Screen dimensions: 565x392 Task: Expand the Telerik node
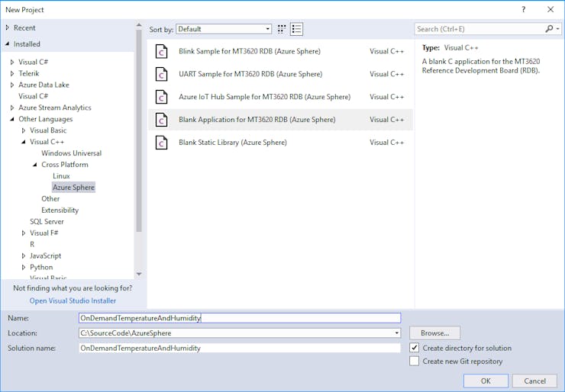tap(12, 73)
